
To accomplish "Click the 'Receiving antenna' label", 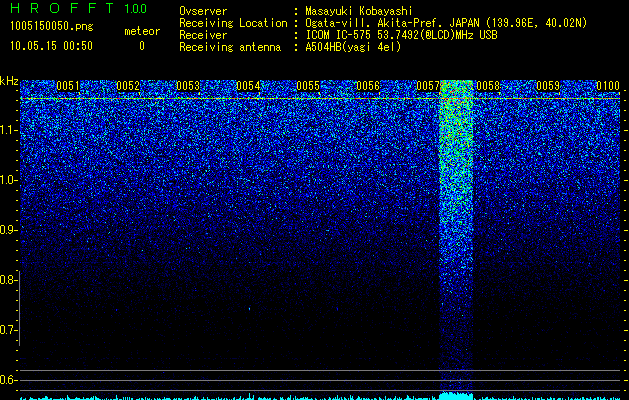I will pos(230,47).
